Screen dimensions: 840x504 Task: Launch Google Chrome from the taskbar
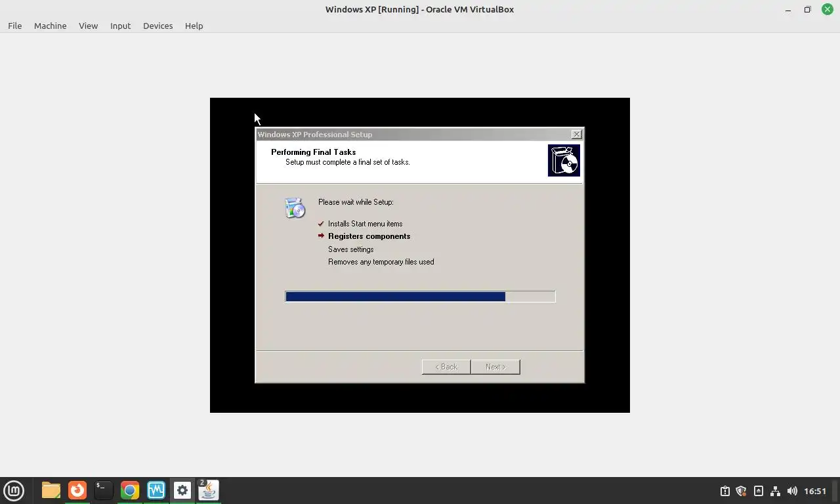point(129,490)
